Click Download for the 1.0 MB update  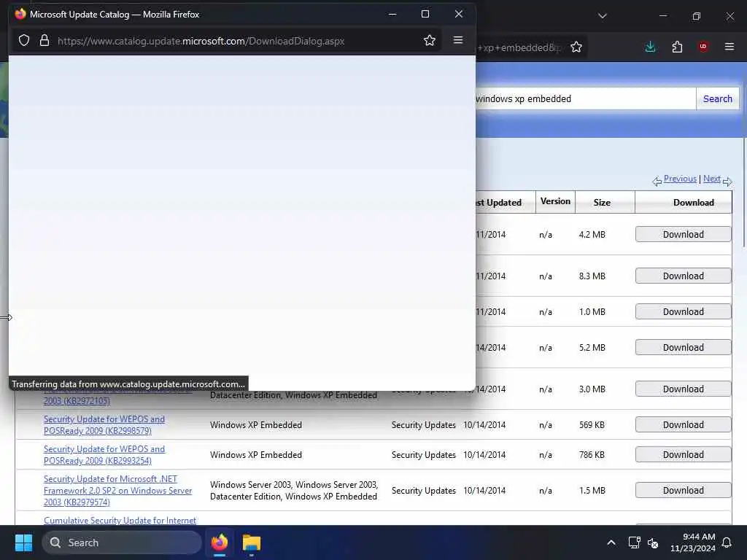pos(683,311)
